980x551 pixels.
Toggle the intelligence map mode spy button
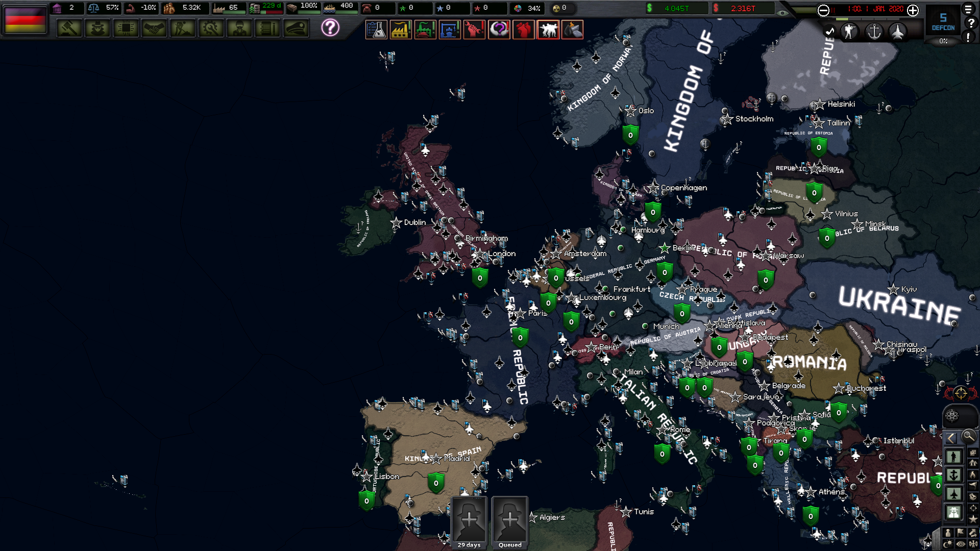[953, 512]
